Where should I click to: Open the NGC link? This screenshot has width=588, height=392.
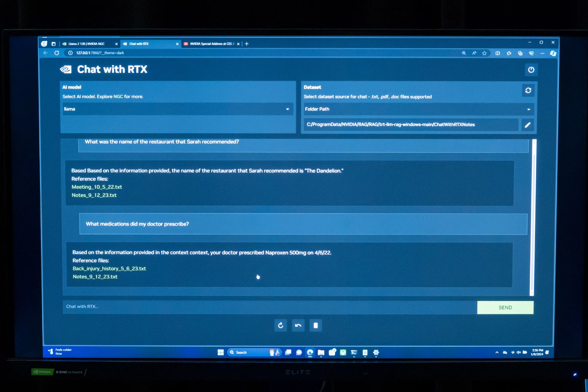click(x=118, y=96)
